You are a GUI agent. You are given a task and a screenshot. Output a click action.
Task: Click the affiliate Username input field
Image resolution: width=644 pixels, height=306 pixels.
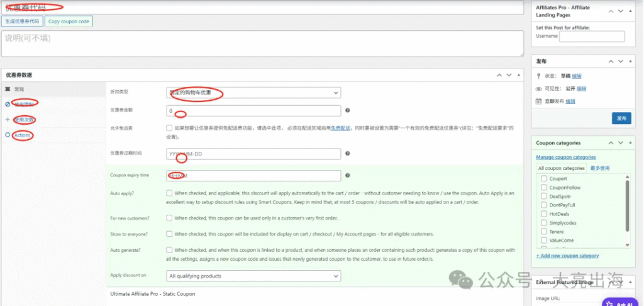[x=591, y=37]
